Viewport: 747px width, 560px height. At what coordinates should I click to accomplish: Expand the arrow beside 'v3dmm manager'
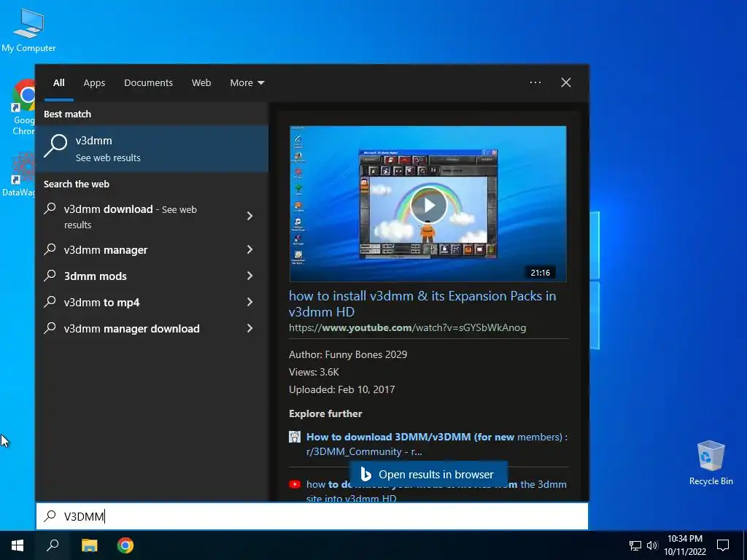pyautogui.click(x=249, y=249)
